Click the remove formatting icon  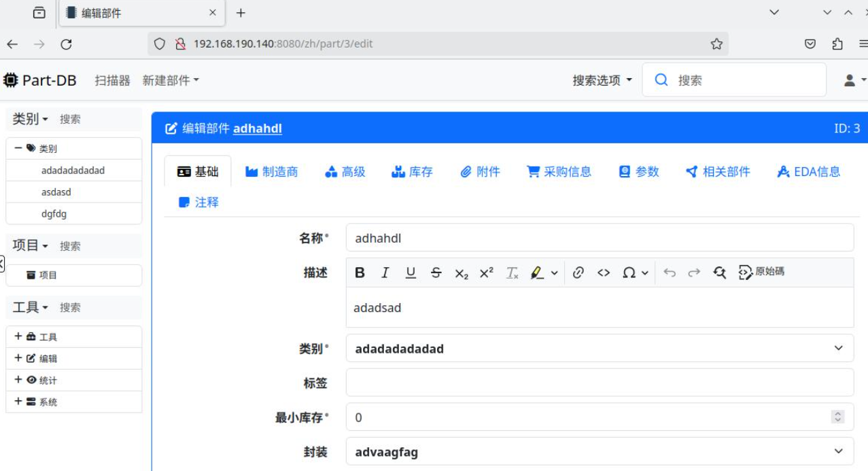(x=512, y=273)
